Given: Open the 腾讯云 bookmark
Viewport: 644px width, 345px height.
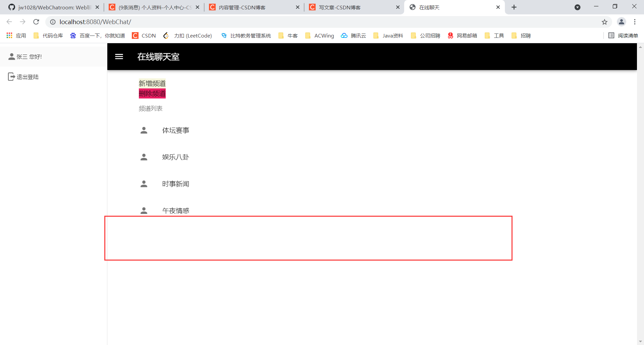Looking at the screenshot, I should [x=354, y=36].
